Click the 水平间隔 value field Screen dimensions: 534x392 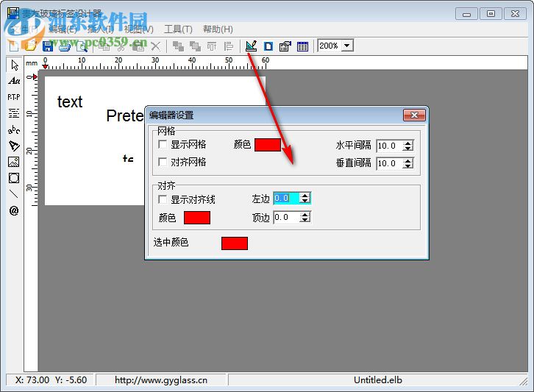[390, 146]
